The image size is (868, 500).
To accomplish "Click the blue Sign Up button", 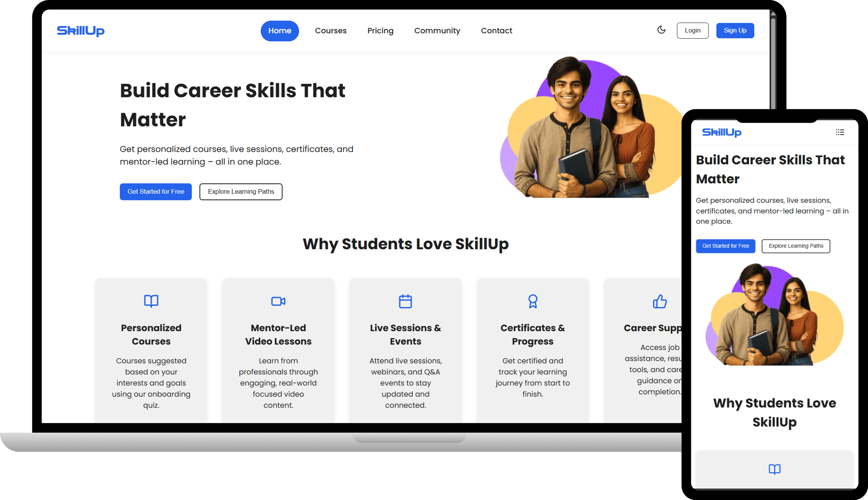I will [735, 31].
